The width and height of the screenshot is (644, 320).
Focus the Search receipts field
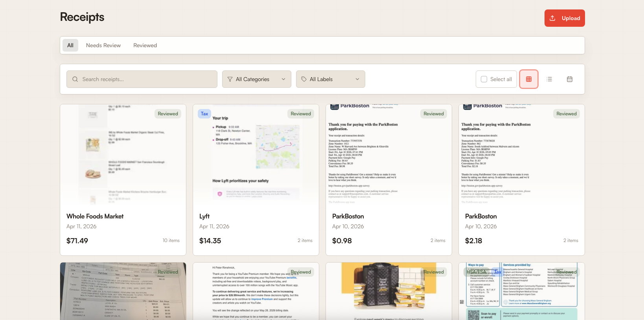[142, 79]
